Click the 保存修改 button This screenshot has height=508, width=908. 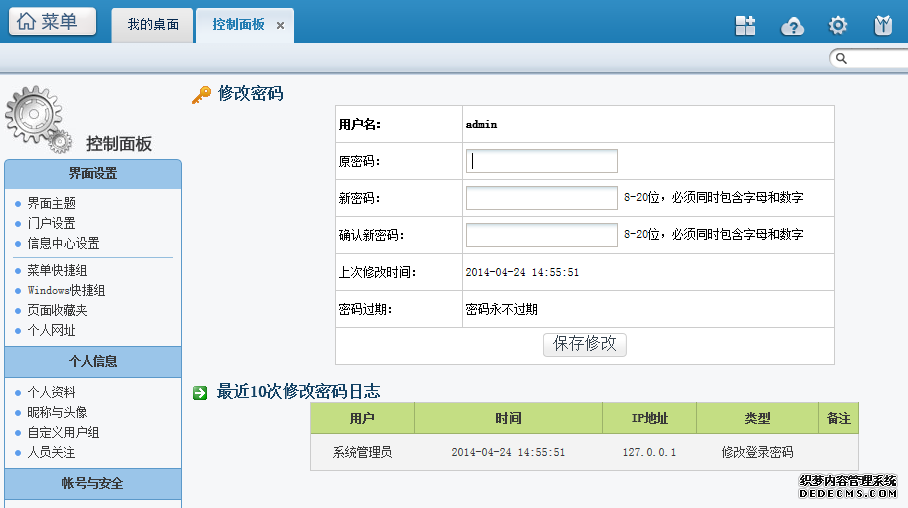coord(584,344)
